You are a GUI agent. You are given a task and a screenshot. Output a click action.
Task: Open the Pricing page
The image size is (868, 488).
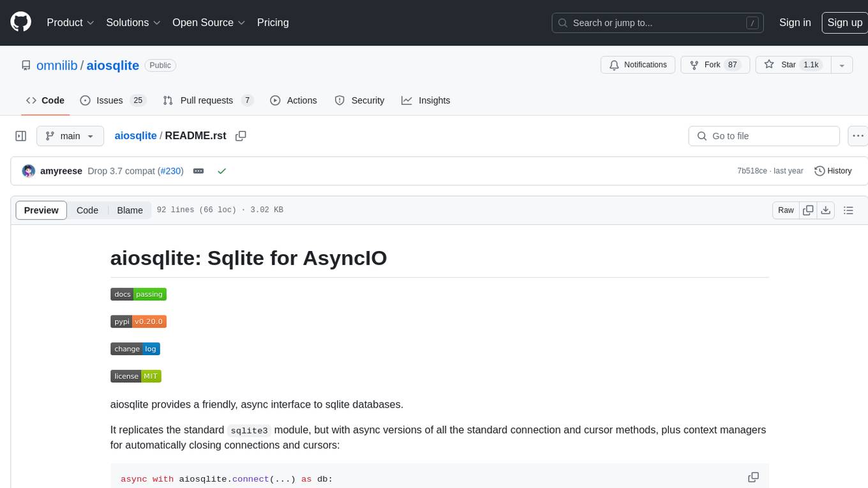coord(273,22)
